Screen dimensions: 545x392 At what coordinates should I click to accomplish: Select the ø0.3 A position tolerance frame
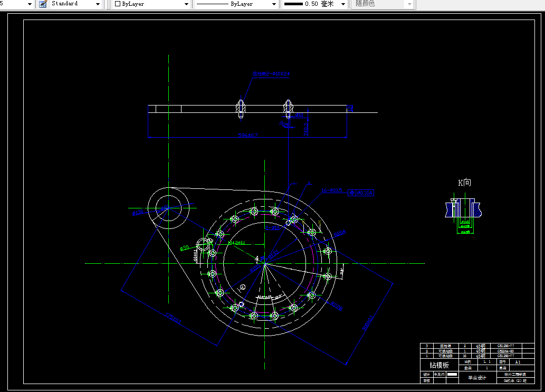[x=361, y=193]
